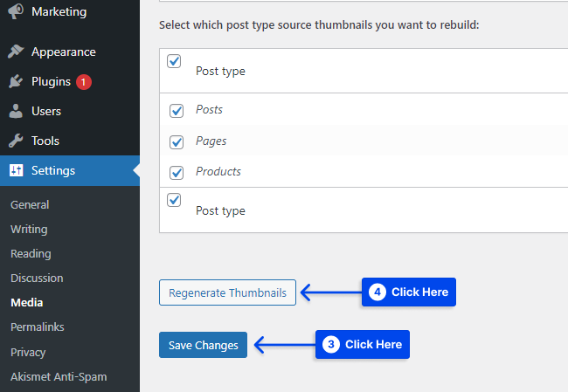Click the Settings sliders icon
The width and height of the screenshot is (568, 392).
(x=16, y=170)
